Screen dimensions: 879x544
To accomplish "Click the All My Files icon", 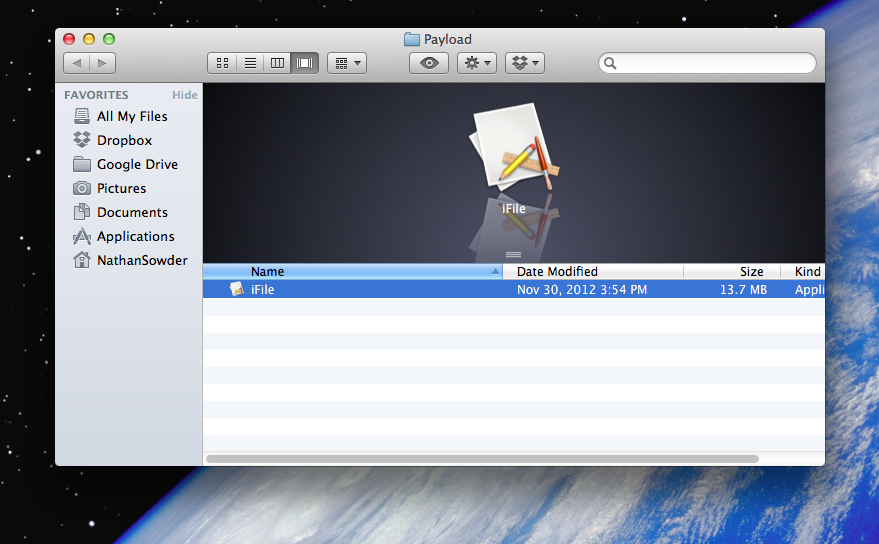I will pyautogui.click(x=82, y=116).
